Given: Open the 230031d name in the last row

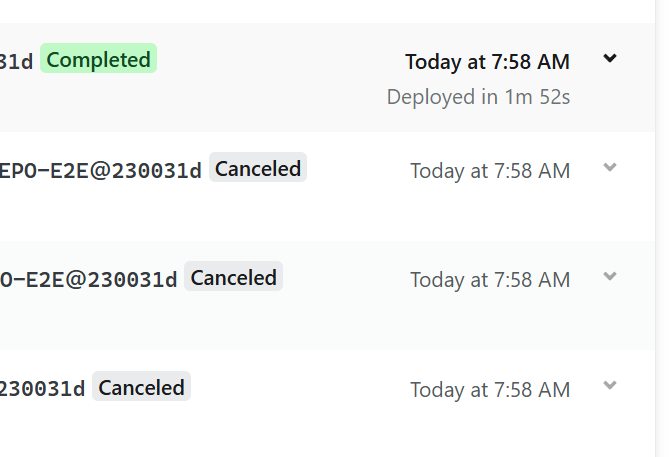Looking at the screenshot, I should pos(43,389).
